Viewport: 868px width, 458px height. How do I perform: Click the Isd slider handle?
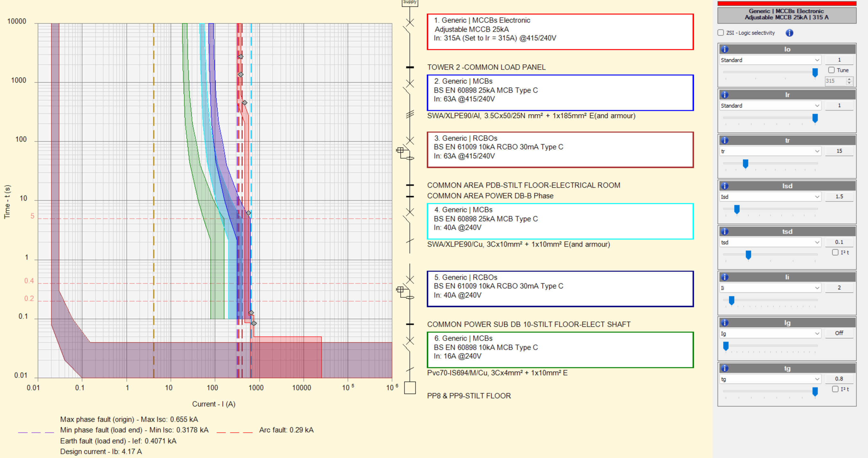pos(737,209)
